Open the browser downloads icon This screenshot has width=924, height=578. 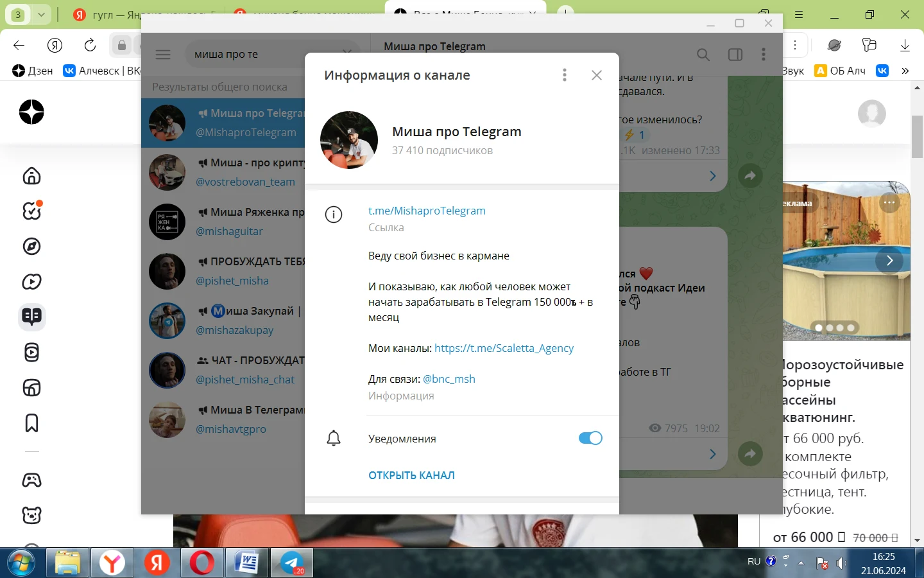[x=905, y=45]
